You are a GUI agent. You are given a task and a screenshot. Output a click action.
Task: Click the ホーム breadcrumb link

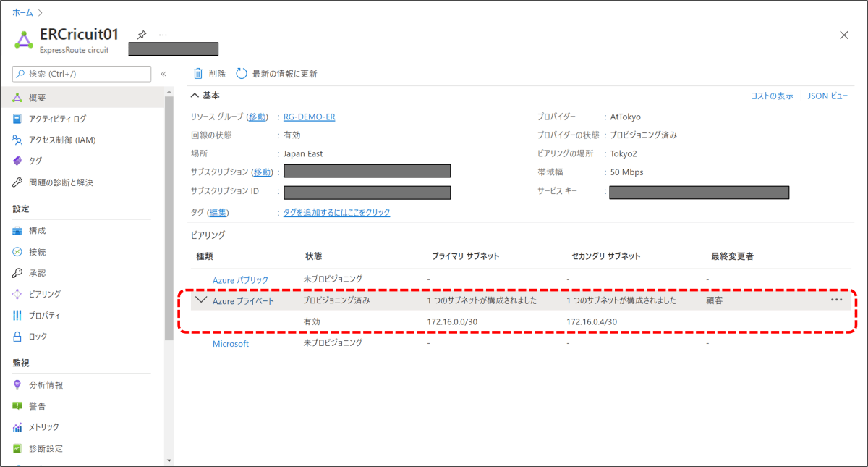pyautogui.click(x=22, y=12)
